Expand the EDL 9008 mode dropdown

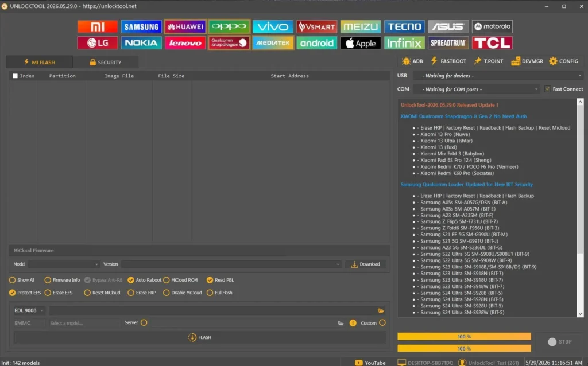coord(29,310)
